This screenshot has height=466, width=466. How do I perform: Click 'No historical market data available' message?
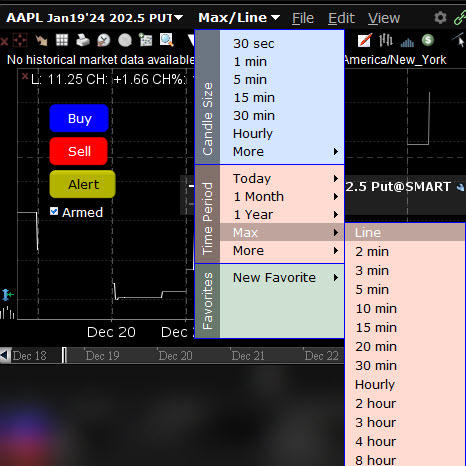[101, 60]
